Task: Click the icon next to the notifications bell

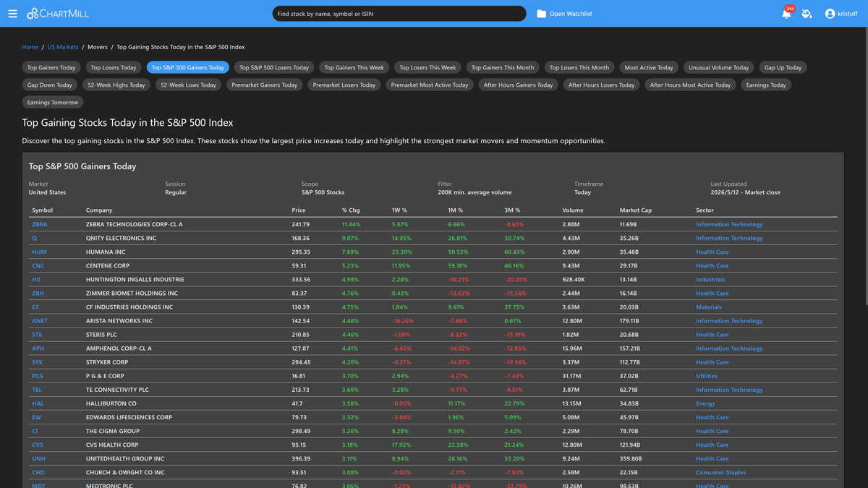Action: 807,14
